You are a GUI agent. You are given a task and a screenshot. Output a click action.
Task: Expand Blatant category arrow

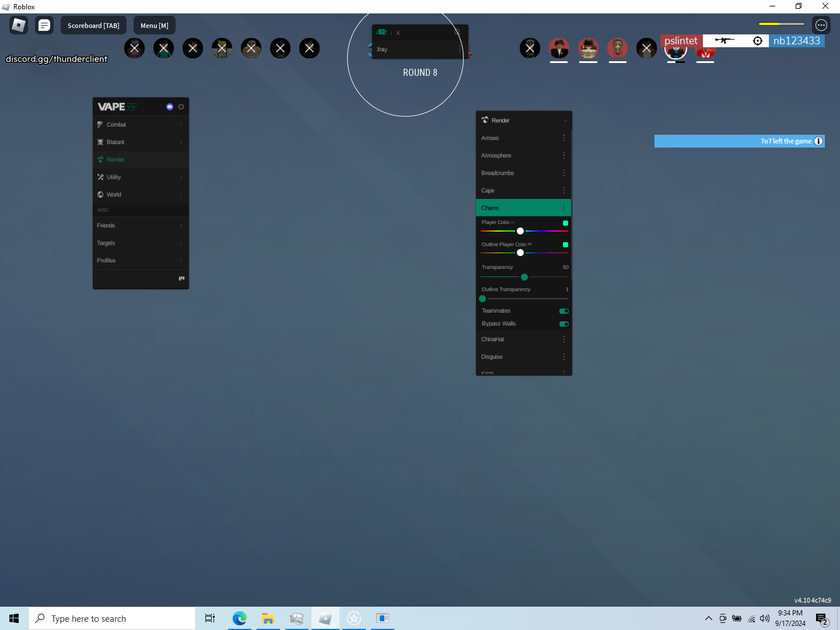(x=181, y=142)
